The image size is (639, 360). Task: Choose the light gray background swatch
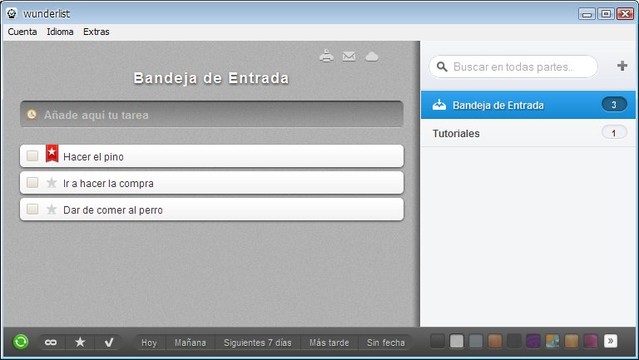456,341
